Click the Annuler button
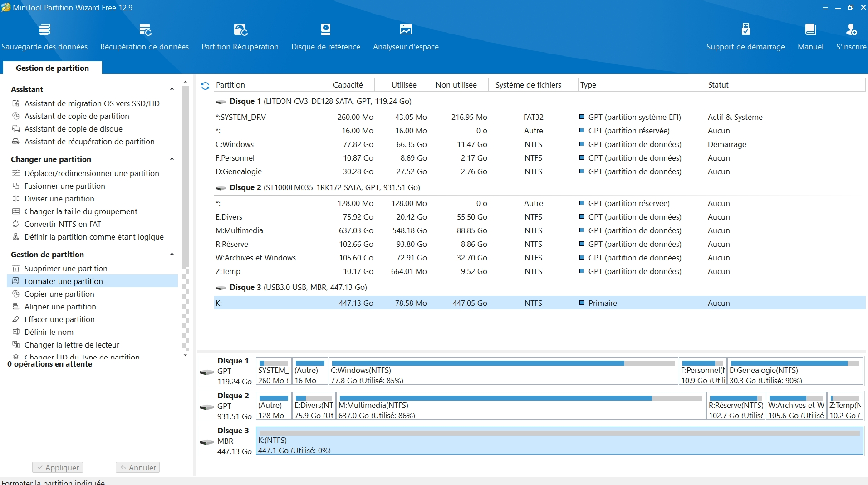Viewport: 868px width, 485px height. pyautogui.click(x=137, y=468)
